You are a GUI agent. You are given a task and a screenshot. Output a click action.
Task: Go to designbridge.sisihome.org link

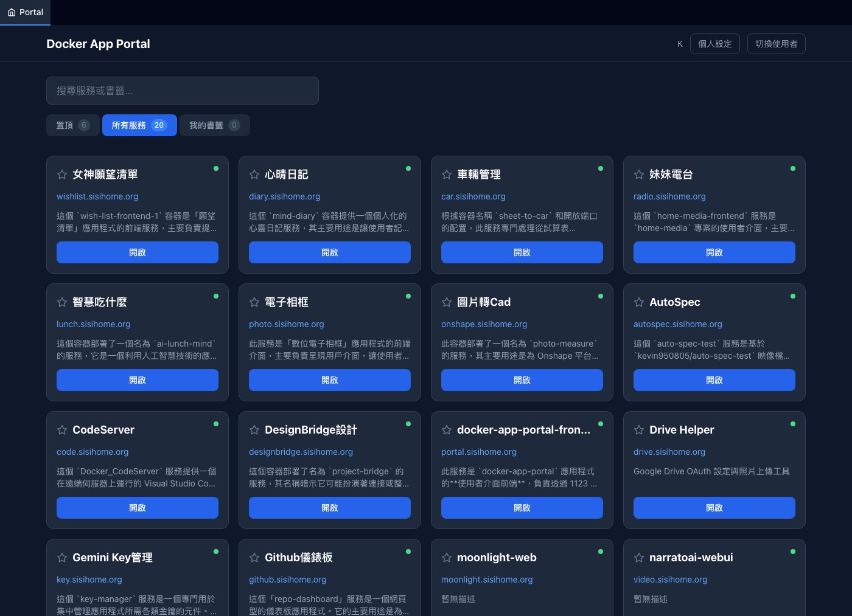pos(301,452)
